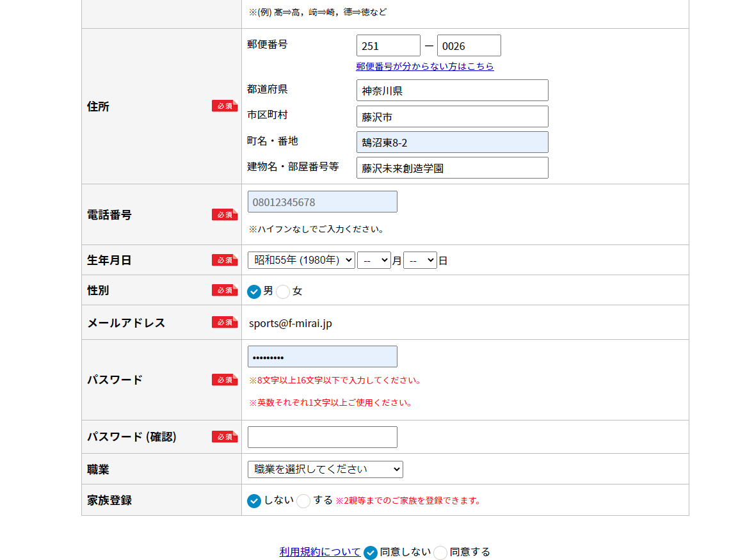Expand the 職業 occupation dropdown

click(325, 469)
